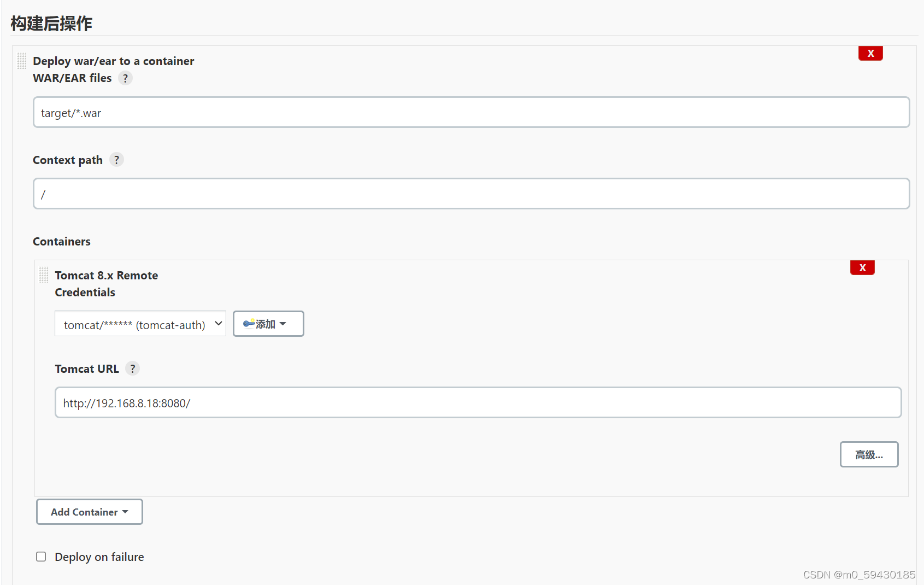Grab the drag handle of Deploy war/ear section

coord(22,61)
